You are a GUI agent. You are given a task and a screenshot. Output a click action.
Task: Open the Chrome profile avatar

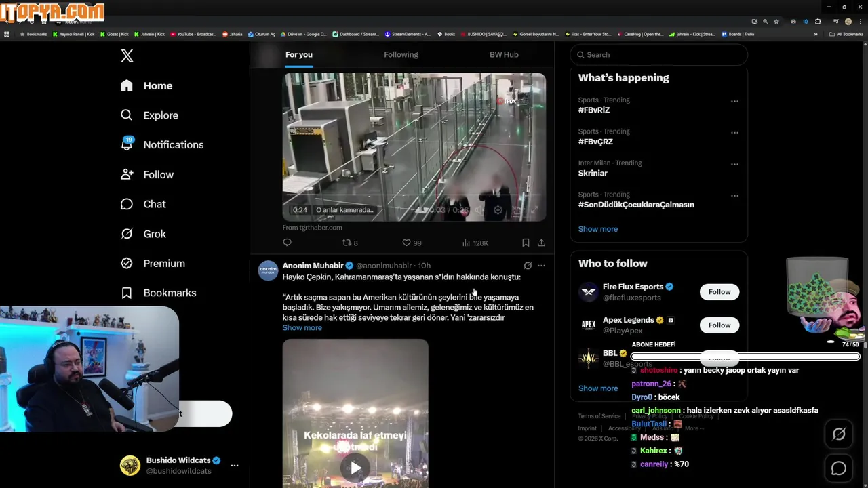point(848,22)
